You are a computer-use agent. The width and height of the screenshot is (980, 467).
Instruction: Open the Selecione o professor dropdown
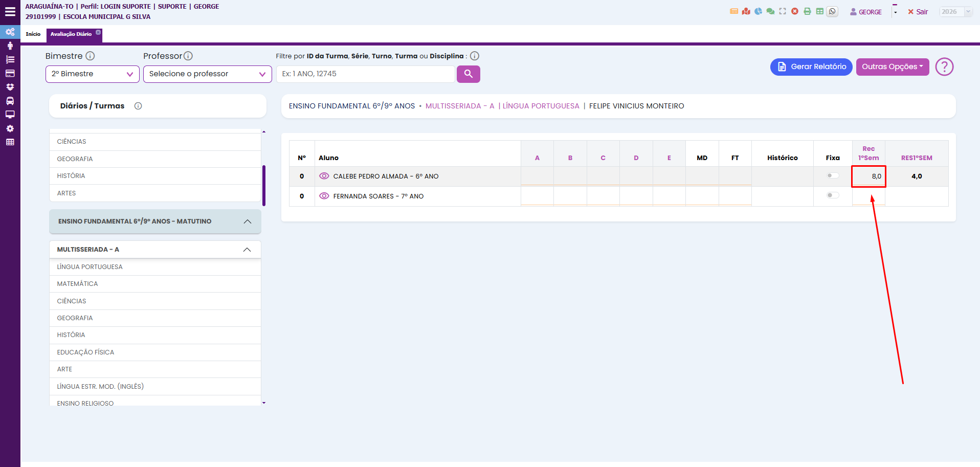tap(207, 74)
